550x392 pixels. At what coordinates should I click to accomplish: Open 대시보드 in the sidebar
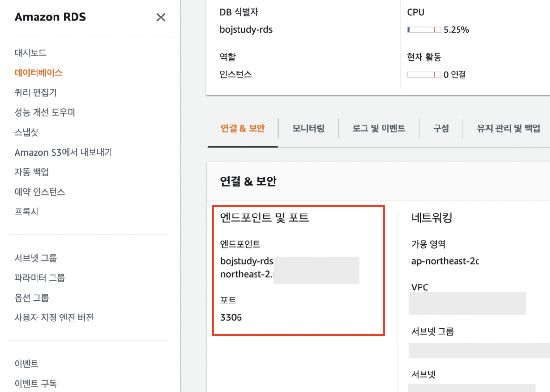31,53
